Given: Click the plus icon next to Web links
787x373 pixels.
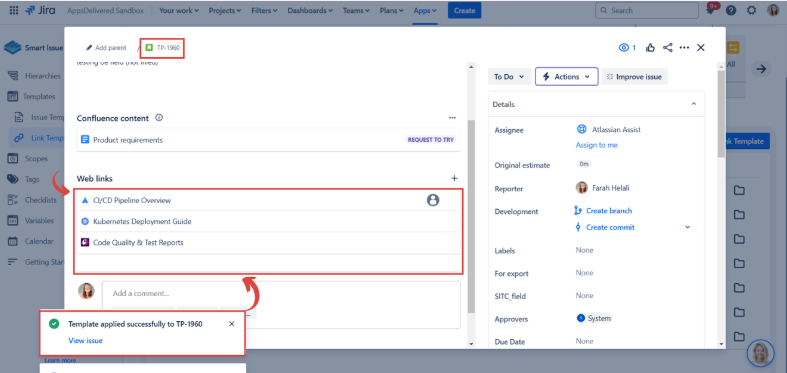Looking at the screenshot, I should (x=454, y=178).
